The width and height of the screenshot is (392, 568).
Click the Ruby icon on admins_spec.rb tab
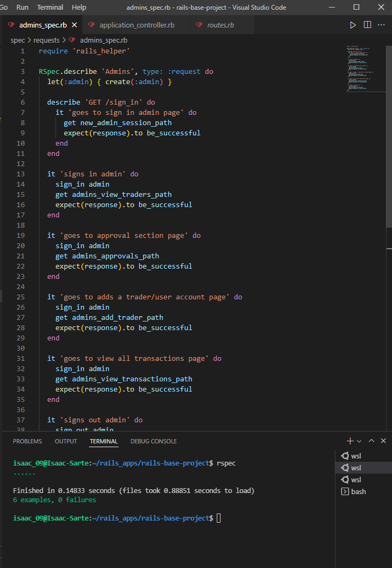11,24
